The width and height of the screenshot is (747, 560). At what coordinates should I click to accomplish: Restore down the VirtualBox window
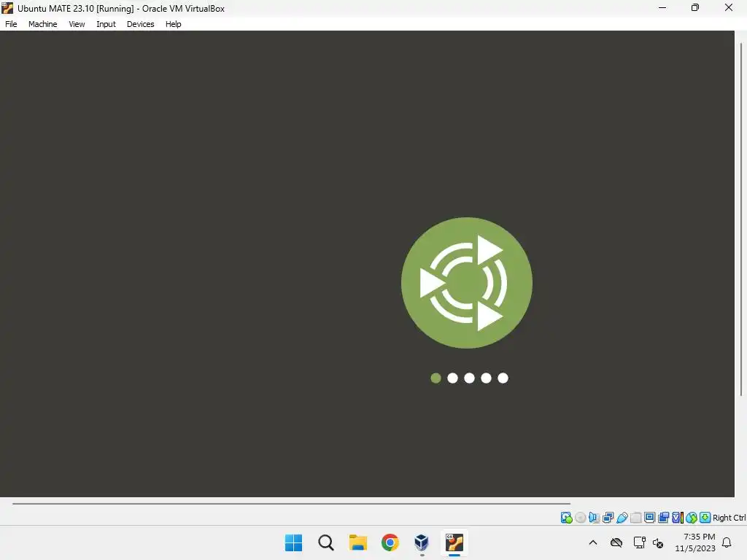click(695, 7)
